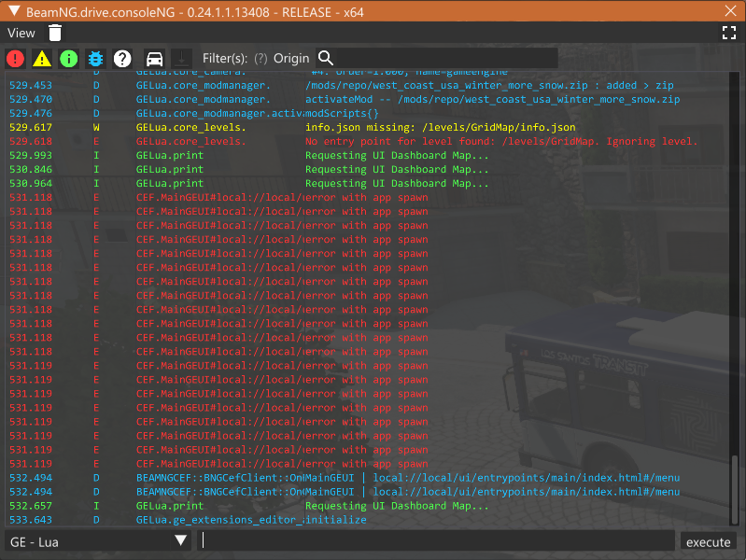Click timestamp 529.618
This screenshot has height=560, width=746.
click(31, 141)
